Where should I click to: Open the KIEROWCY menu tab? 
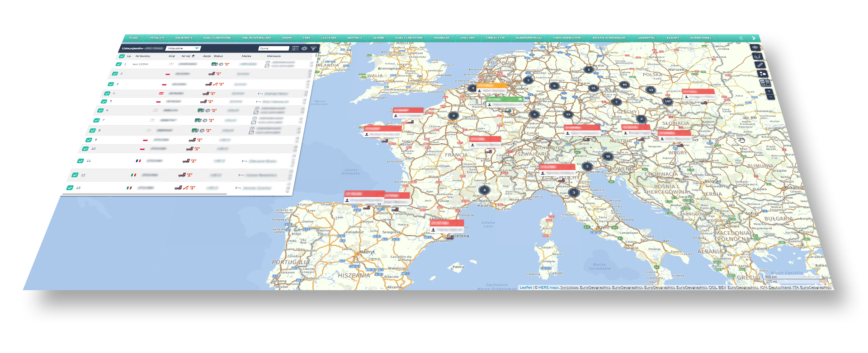tap(184, 38)
